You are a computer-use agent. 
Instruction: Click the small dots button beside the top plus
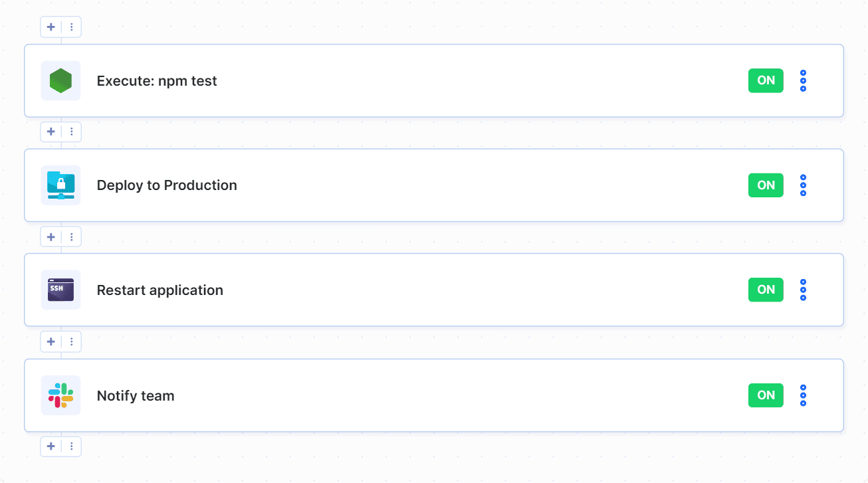pyautogui.click(x=71, y=27)
